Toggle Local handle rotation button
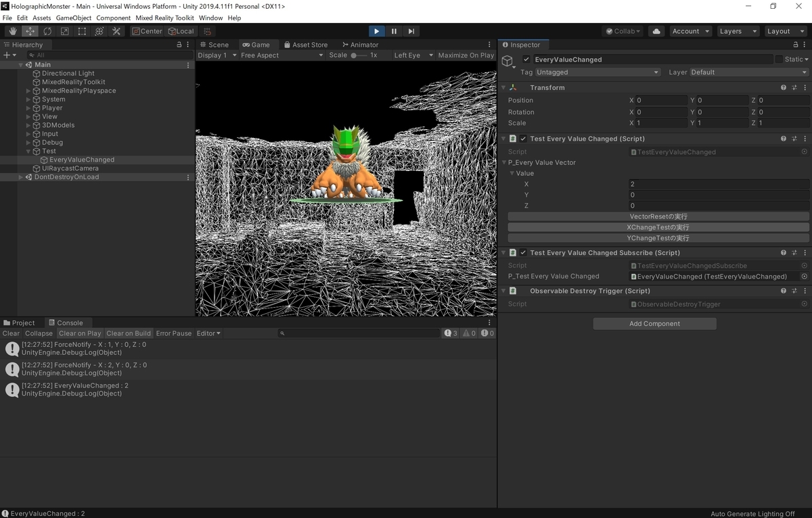 181,31
